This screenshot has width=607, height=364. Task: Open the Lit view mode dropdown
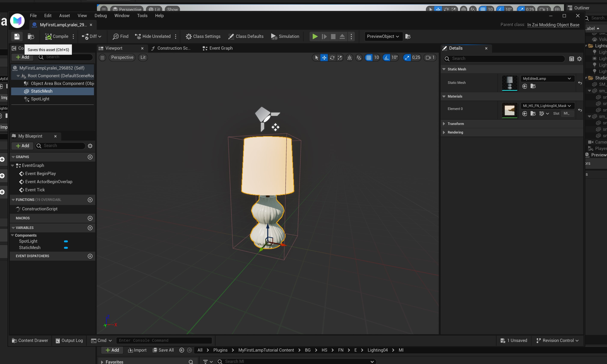pos(143,58)
